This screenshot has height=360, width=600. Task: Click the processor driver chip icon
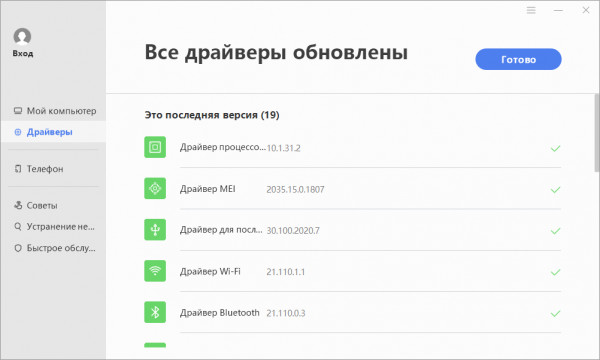click(x=155, y=147)
